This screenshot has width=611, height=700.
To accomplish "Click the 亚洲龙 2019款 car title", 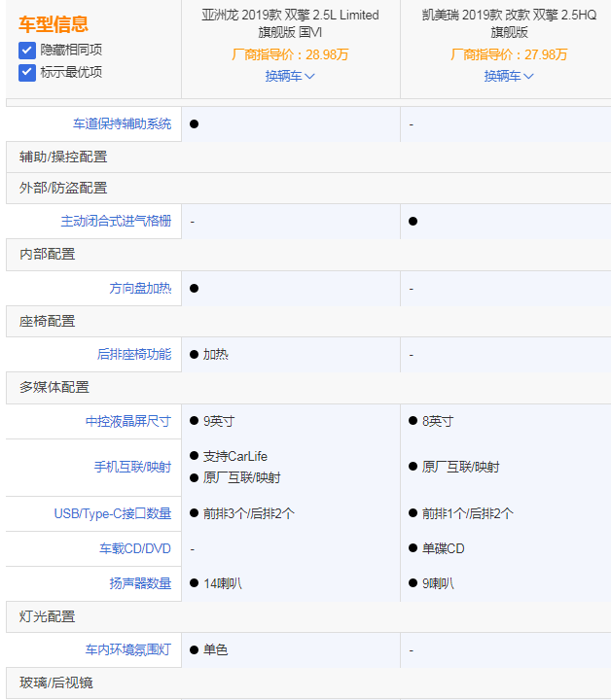I will (290, 23).
